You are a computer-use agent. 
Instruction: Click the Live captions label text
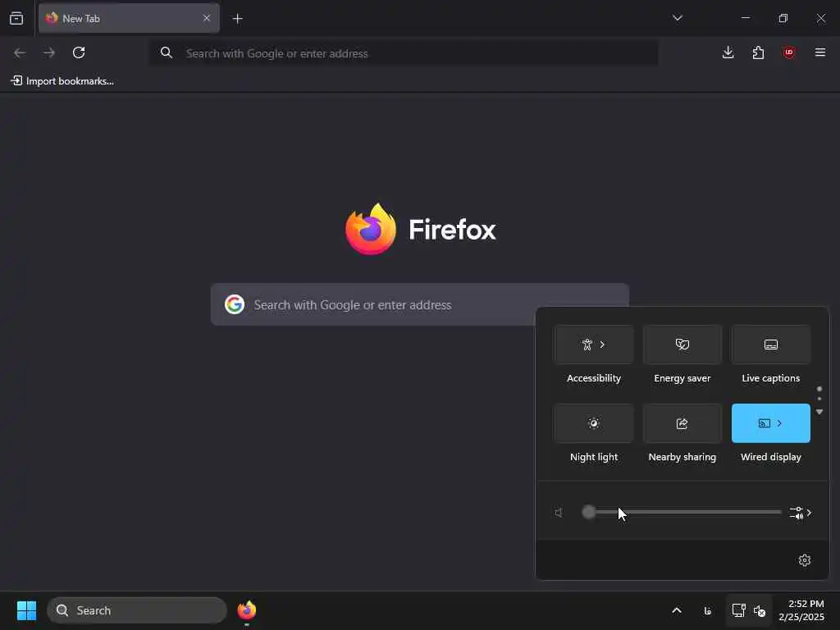point(770,378)
